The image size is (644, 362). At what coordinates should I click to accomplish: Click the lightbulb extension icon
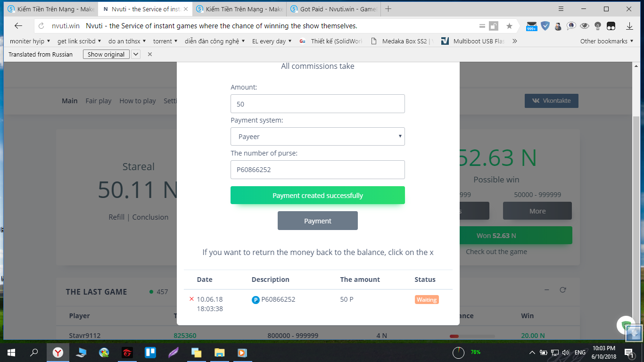(597, 26)
